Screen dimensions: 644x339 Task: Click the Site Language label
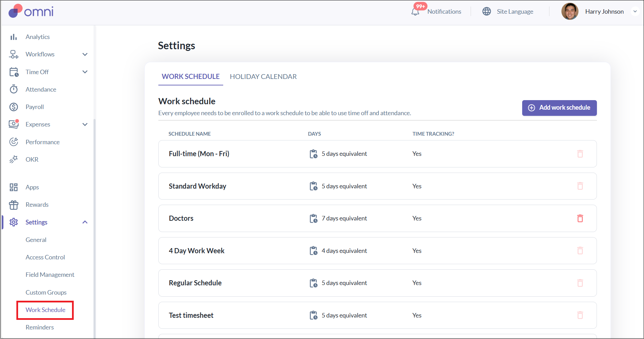pyautogui.click(x=515, y=12)
